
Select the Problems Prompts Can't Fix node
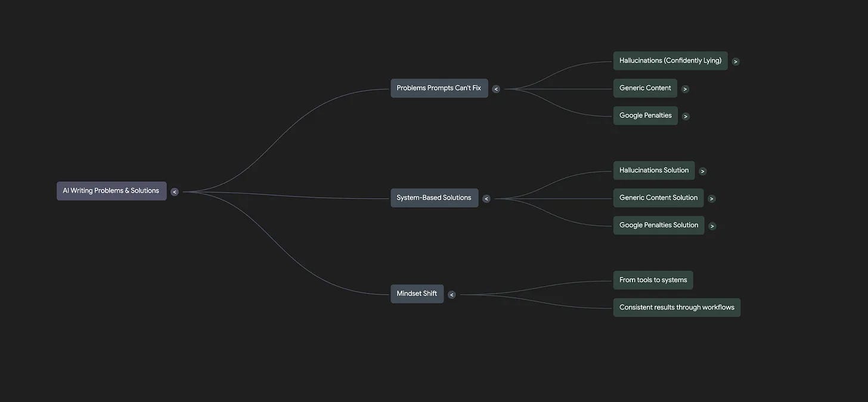click(x=439, y=88)
